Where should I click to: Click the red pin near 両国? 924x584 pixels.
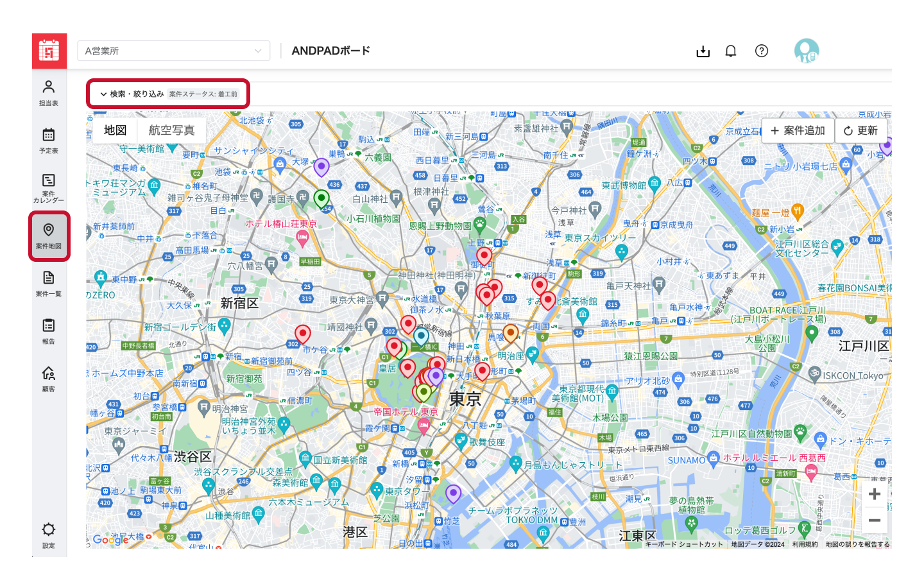[548, 301]
